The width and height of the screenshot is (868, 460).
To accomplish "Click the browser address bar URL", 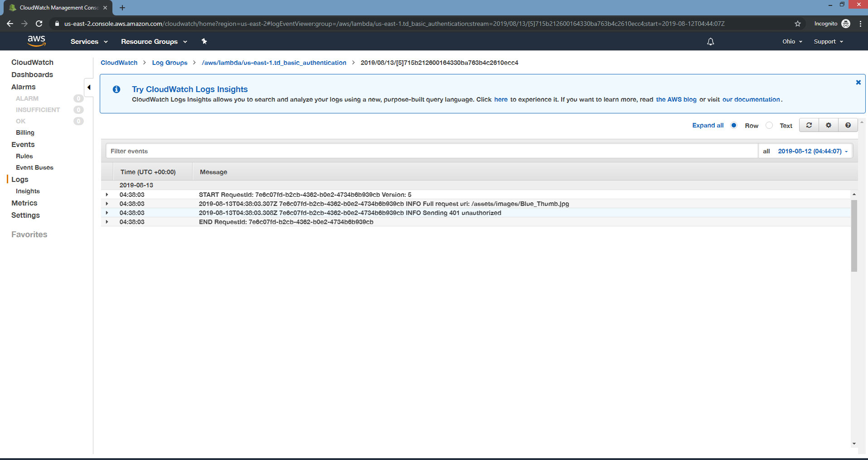I will coord(394,24).
